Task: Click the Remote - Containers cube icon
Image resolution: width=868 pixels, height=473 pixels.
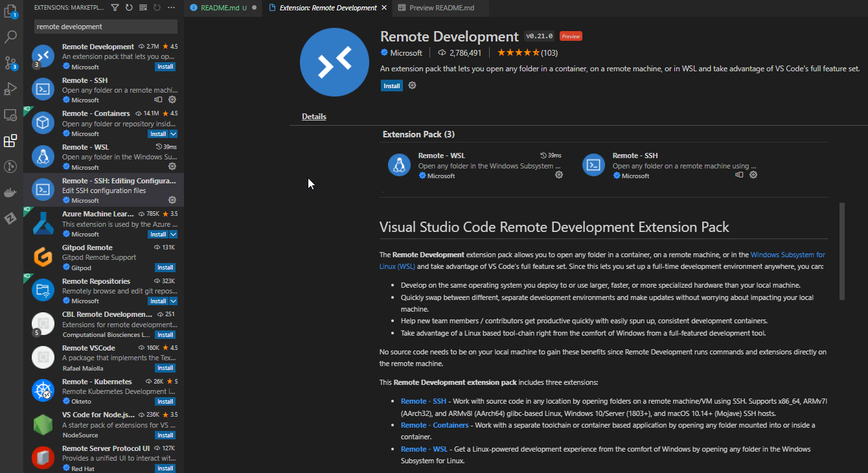Action: (x=43, y=122)
